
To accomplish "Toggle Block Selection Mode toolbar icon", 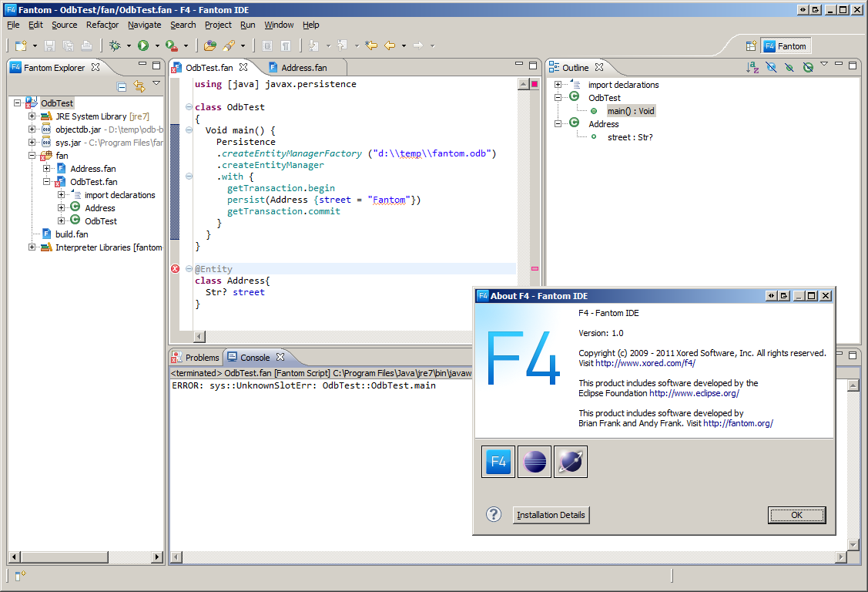I will (266, 45).
